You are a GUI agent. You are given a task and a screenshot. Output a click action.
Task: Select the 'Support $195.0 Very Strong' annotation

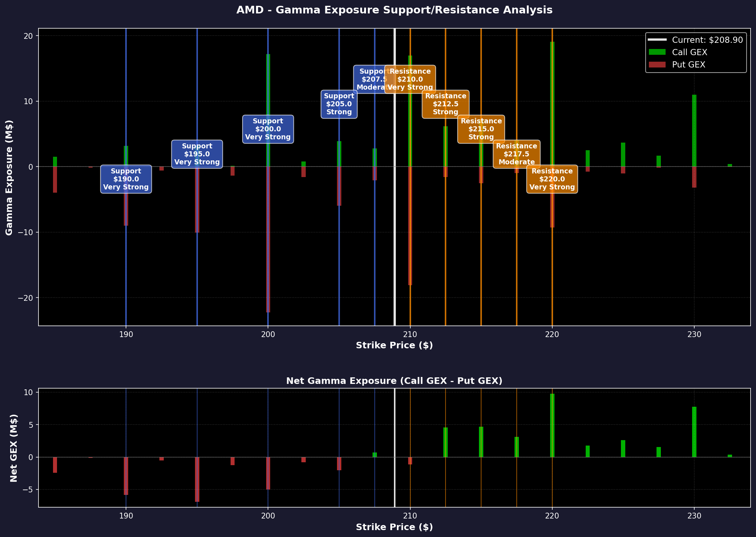197,154
